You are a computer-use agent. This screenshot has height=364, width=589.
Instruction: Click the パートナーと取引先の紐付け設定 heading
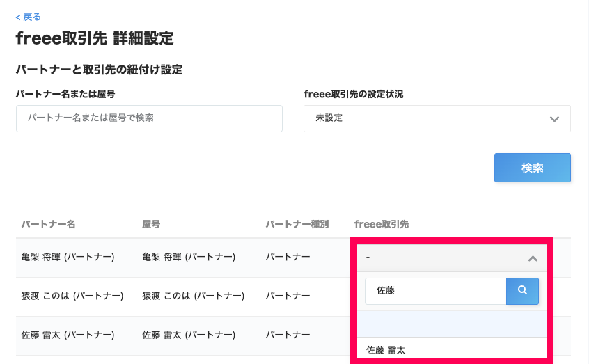click(x=99, y=70)
